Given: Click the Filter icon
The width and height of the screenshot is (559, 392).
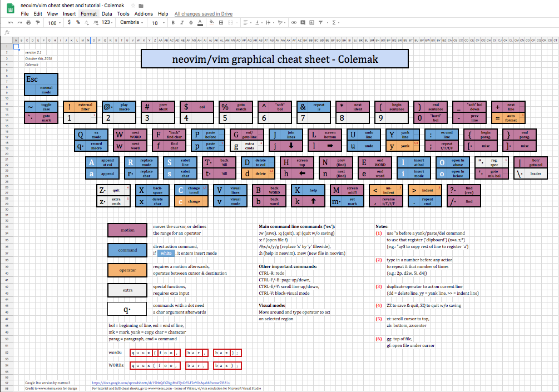Looking at the screenshot, I should [320, 23].
